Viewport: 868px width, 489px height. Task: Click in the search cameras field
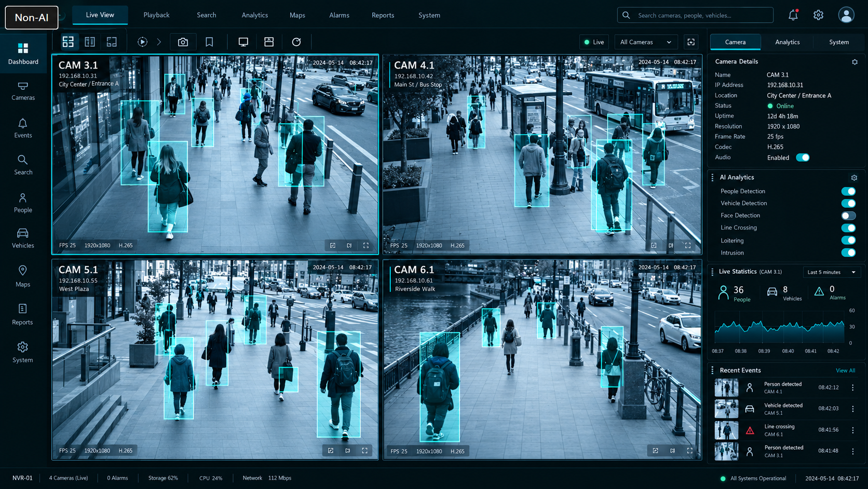click(695, 15)
